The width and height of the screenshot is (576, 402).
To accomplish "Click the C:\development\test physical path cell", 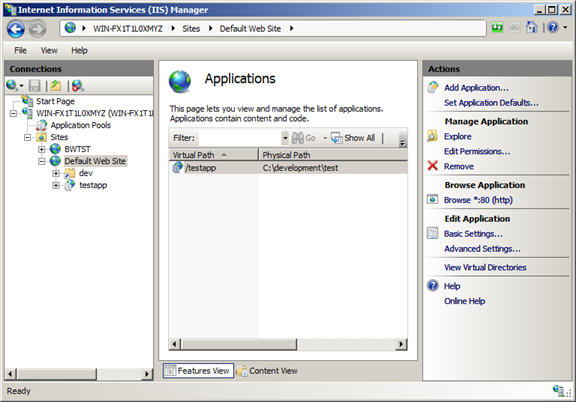I will pos(300,168).
